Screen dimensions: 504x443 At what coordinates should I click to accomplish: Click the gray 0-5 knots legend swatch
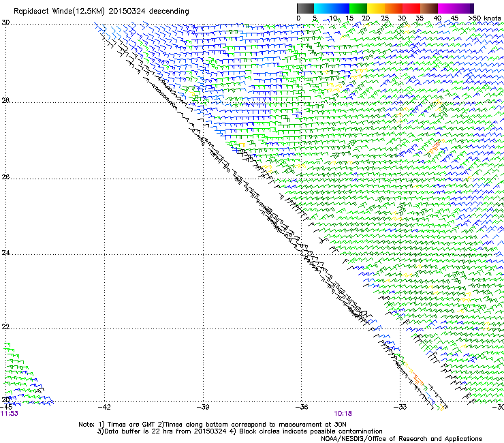point(305,8)
